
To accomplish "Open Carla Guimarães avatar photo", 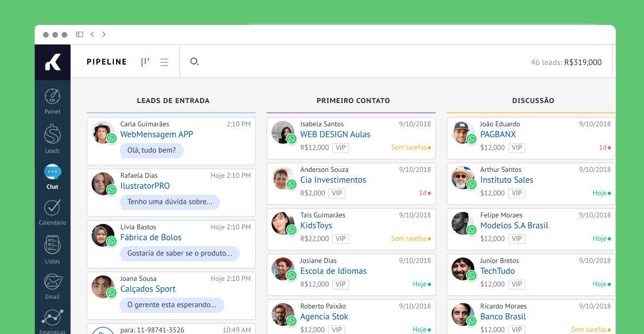I will (x=102, y=132).
